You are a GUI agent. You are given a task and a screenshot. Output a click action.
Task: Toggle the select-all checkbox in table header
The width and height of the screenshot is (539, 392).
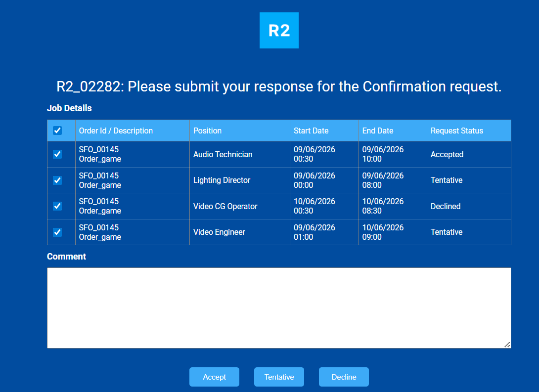click(x=57, y=131)
